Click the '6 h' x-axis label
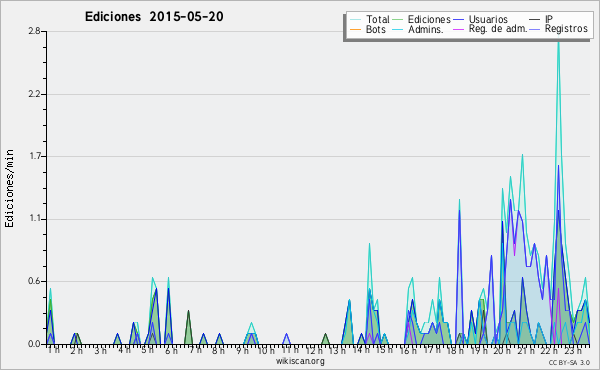The height and width of the screenshot is (370, 600). [x=171, y=351]
